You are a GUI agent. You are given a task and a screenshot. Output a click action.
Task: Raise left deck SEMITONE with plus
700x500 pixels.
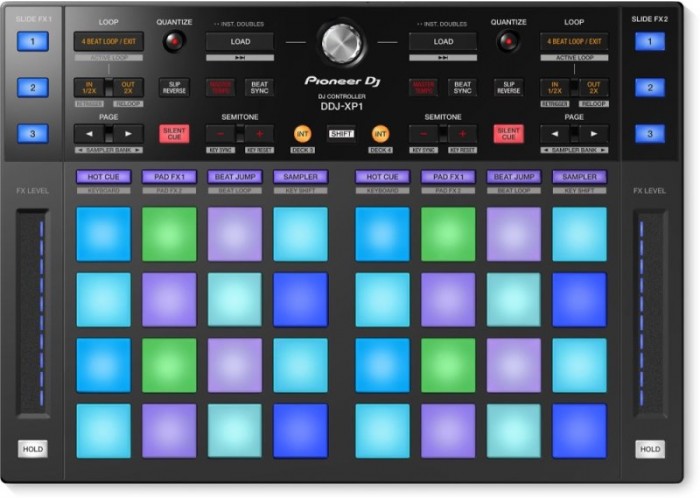coord(259,133)
